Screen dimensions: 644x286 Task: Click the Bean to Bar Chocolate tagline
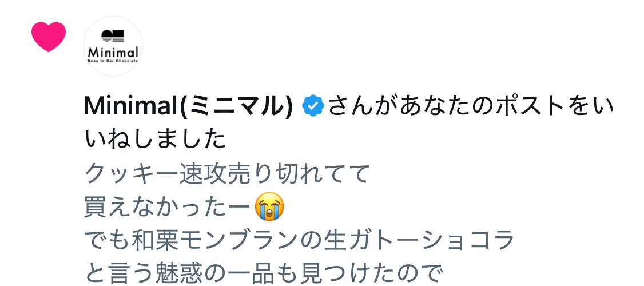(113, 61)
